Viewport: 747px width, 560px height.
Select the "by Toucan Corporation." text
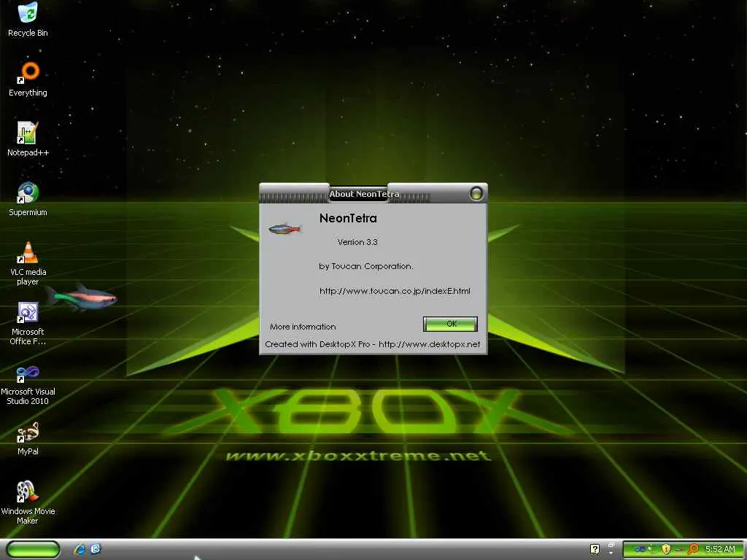(x=366, y=266)
